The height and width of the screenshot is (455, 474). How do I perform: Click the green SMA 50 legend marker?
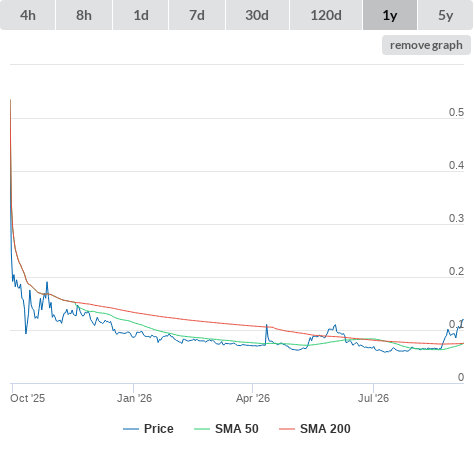(x=202, y=429)
